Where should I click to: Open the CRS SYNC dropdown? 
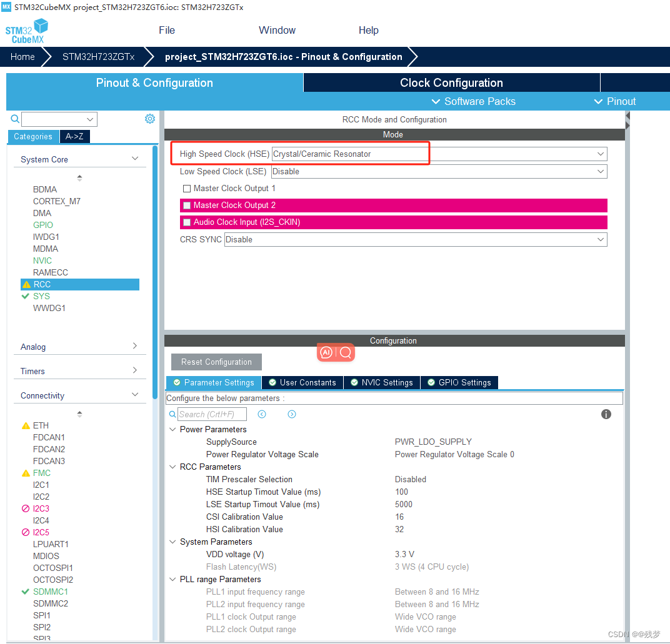coord(416,240)
